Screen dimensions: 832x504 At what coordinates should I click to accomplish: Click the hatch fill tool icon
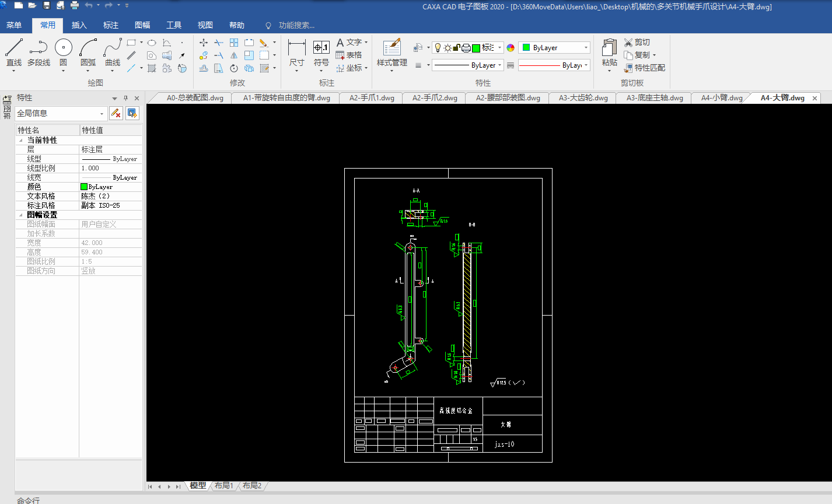pos(152,68)
